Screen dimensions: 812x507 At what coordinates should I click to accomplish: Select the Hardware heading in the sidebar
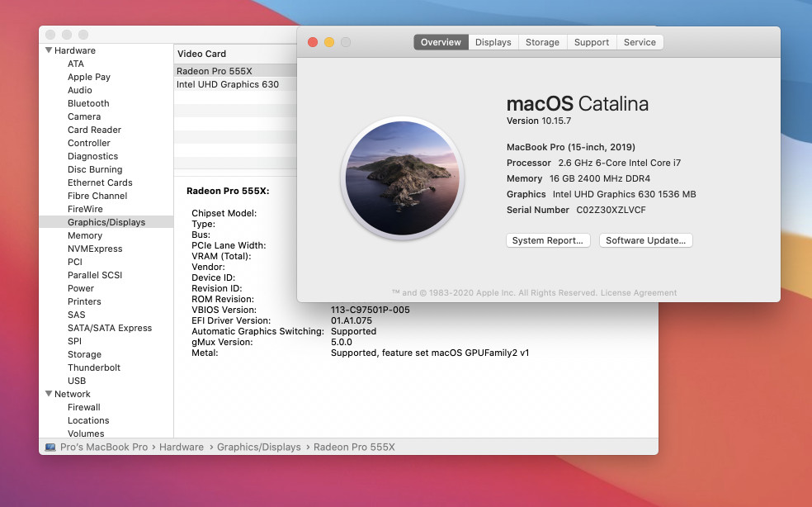coord(75,50)
